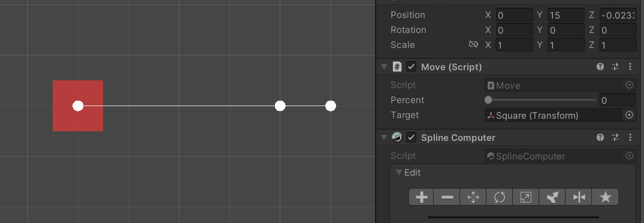Open the star Primitives tool

(x=605, y=197)
